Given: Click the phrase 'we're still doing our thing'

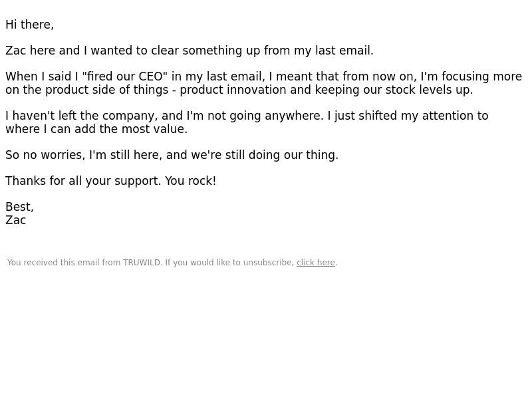Looking at the screenshot, I should pos(265,155).
